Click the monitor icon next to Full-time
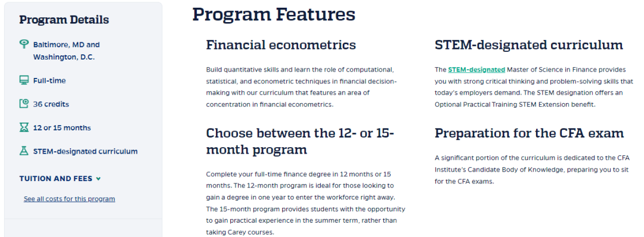The image size is (644, 237). (x=24, y=80)
